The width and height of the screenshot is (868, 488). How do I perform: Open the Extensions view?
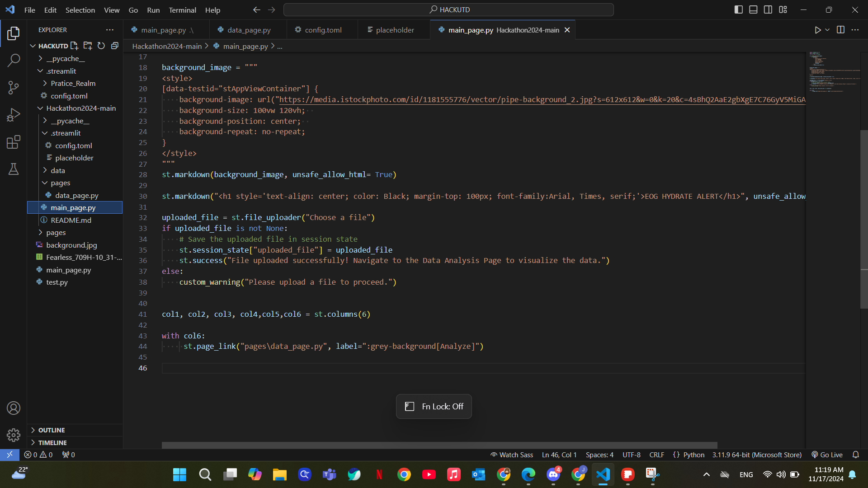tap(14, 142)
